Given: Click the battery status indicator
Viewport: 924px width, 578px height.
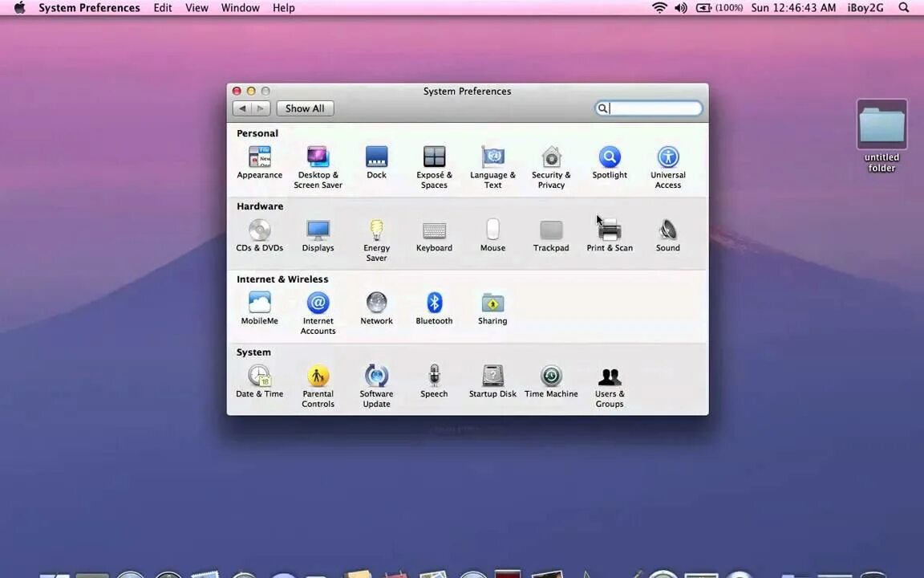Looking at the screenshot, I should [719, 8].
